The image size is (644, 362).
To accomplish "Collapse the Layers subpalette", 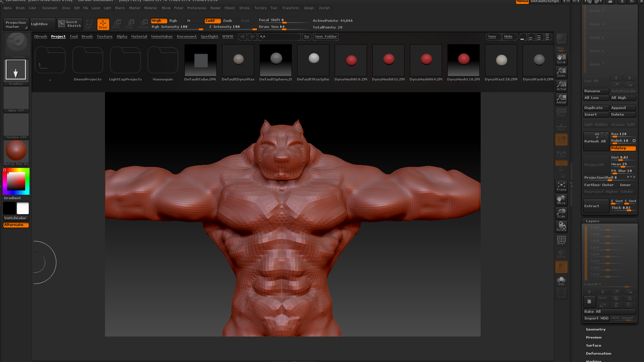I will click(x=592, y=221).
